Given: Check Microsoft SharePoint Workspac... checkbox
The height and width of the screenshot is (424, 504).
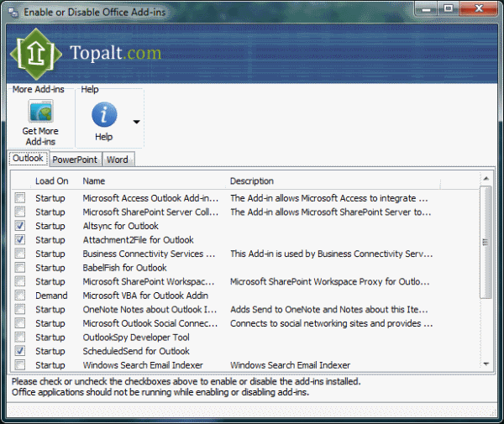Looking at the screenshot, I should [20, 281].
